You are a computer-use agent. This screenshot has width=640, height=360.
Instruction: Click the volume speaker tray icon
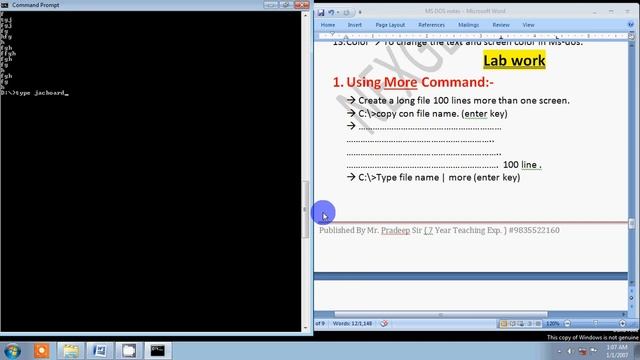pos(570,351)
